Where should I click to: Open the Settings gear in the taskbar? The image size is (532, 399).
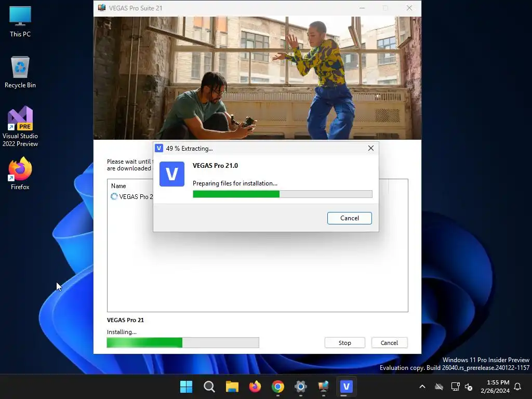pos(301,387)
